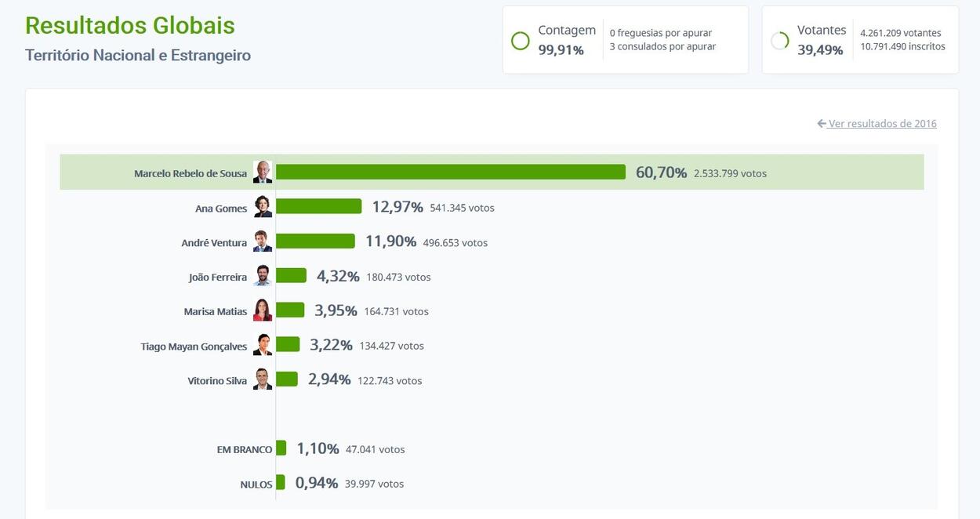This screenshot has height=519, width=980.
Task: Toggle the Contagem circle indicator
Action: (520, 39)
